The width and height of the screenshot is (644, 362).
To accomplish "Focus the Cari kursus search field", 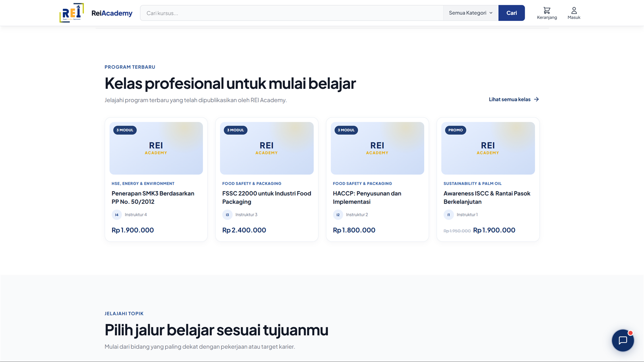I will [292, 13].
